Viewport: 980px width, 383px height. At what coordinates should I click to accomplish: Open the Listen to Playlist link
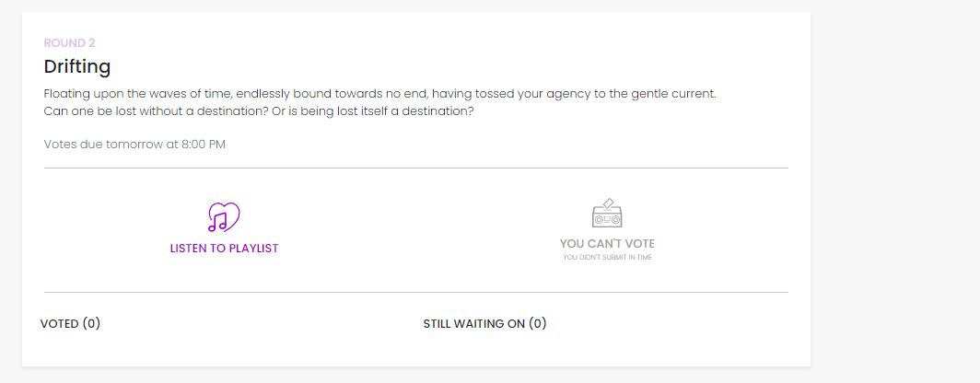[224, 248]
